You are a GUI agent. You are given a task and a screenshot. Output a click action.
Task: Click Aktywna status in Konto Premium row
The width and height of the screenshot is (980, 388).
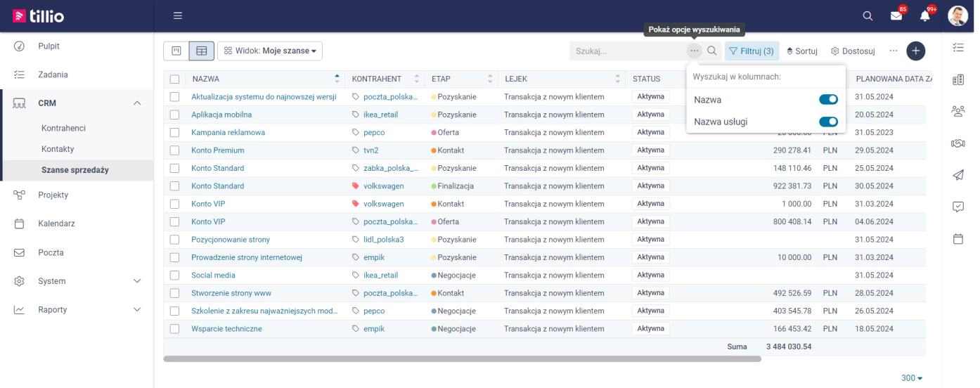pos(651,150)
